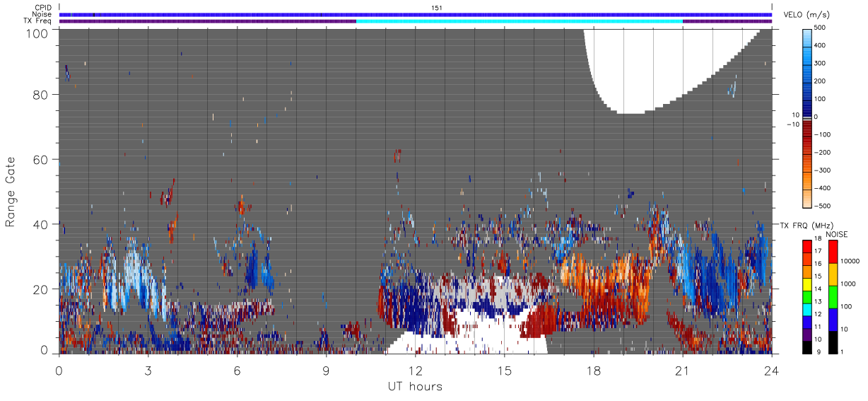The image size is (868, 401).
Task: Click the blue noise swatch above 10
Action: pos(833,319)
